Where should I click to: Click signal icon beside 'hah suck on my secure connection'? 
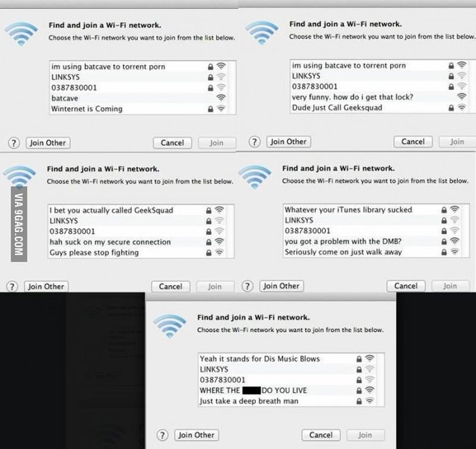pyautogui.click(x=219, y=242)
